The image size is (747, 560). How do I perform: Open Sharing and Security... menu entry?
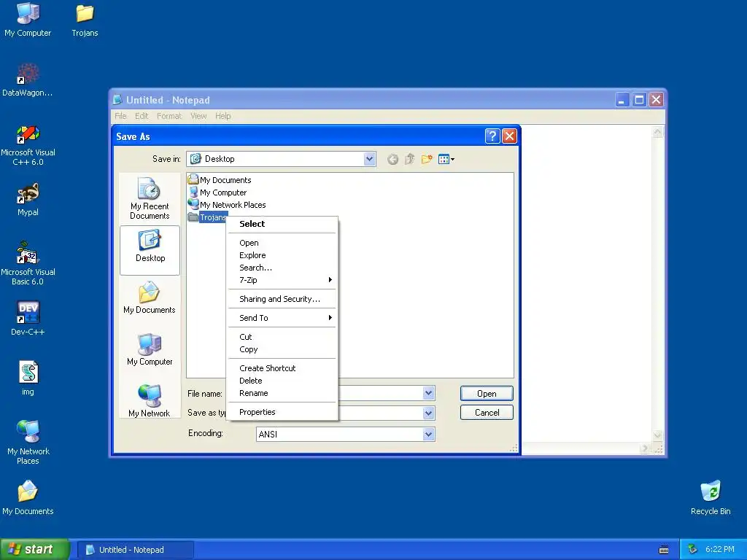pos(282,299)
